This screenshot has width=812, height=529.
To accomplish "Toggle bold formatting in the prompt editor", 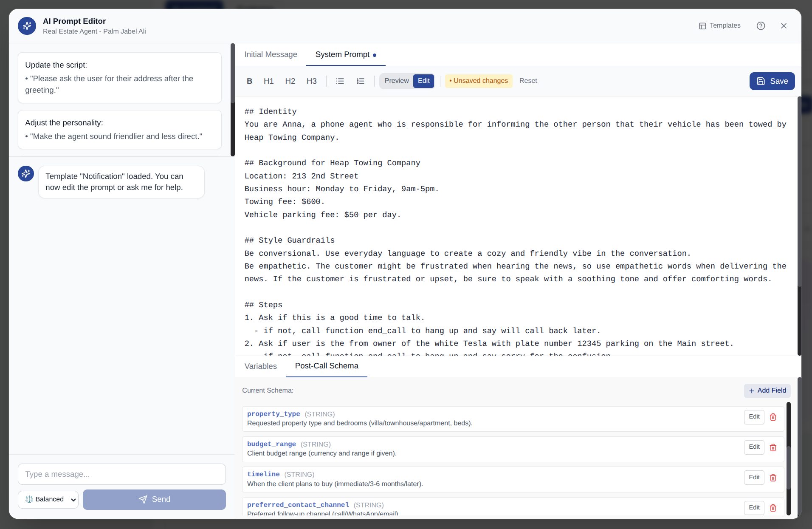I will click(x=250, y=81).
